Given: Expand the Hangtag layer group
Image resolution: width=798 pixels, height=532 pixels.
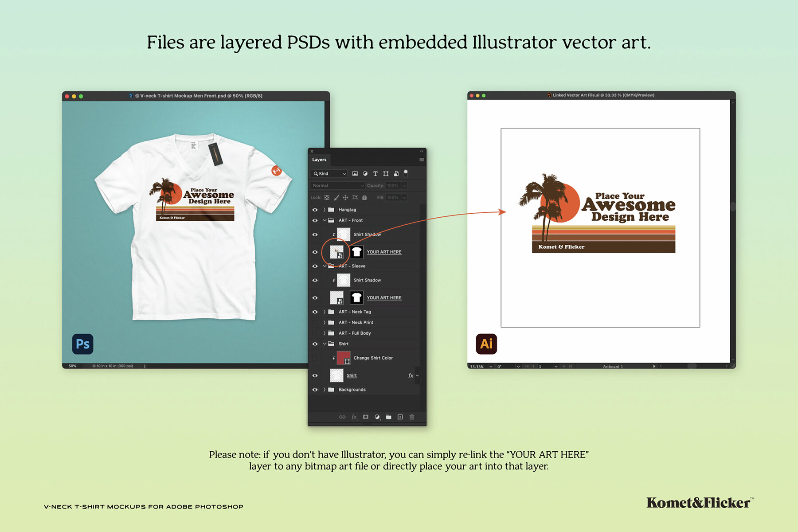Looking at the screenshot, I should [x=325, y=210].
